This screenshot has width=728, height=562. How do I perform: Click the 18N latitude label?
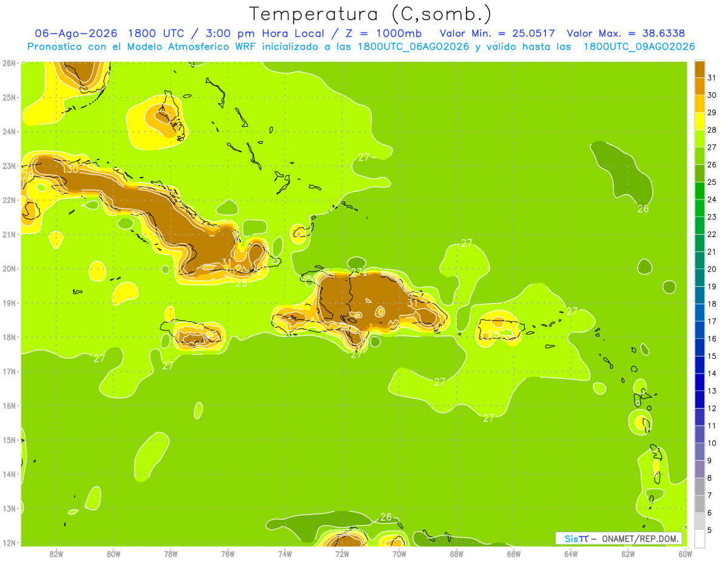point(8,337)
